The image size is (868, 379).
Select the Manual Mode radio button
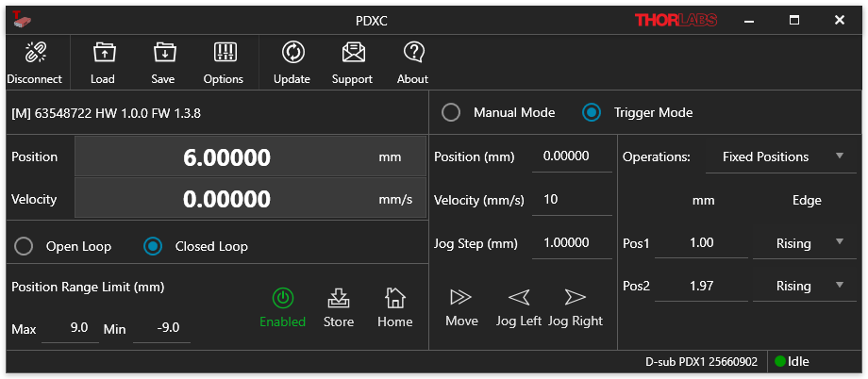point(452,113)
